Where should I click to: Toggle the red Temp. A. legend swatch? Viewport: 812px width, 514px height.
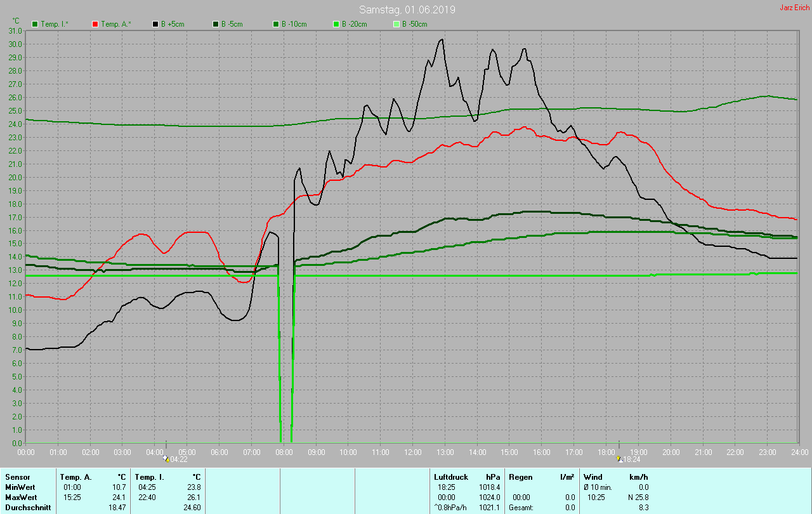click(x=95, y=24)
